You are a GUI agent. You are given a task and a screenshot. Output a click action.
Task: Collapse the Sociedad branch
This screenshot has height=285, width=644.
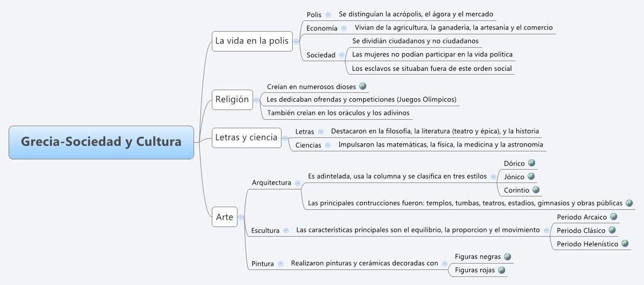click(x=342, y=55)
